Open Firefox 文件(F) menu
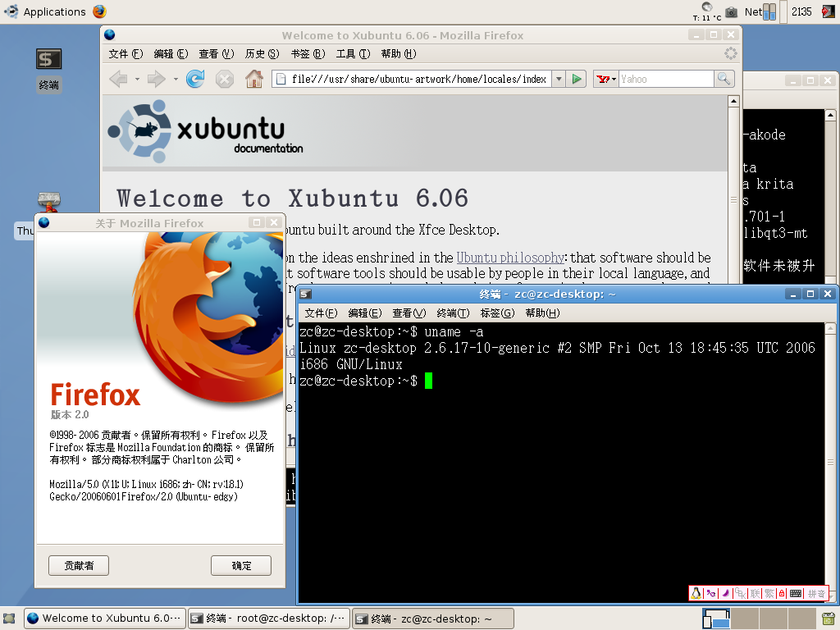Image resolution: width=840 pixels, height=630 pixels. click(126, 53)
